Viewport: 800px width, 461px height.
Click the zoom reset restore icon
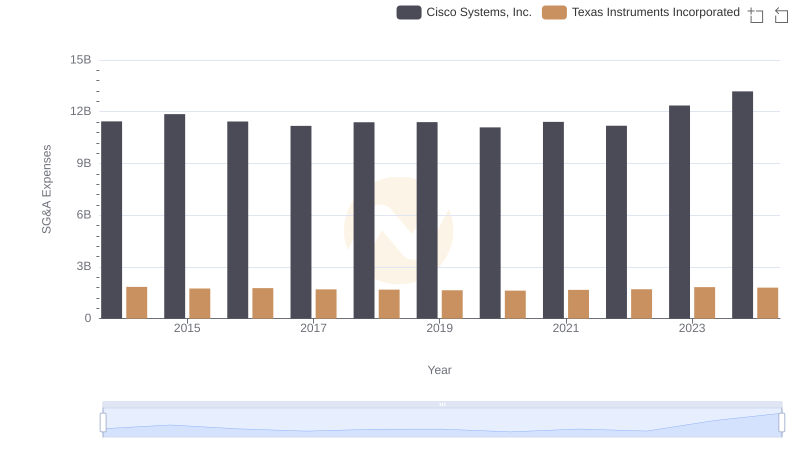tap(781, 15)
